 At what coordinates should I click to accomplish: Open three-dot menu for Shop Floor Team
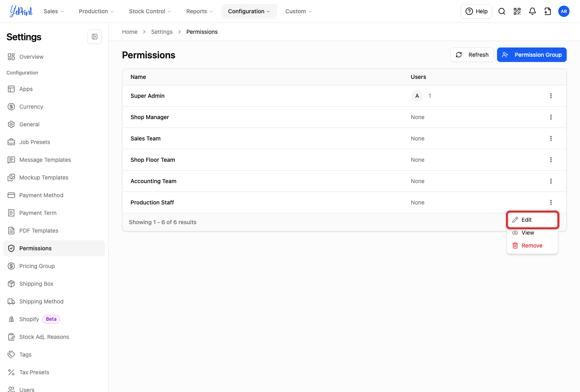[x=551, y=160]
